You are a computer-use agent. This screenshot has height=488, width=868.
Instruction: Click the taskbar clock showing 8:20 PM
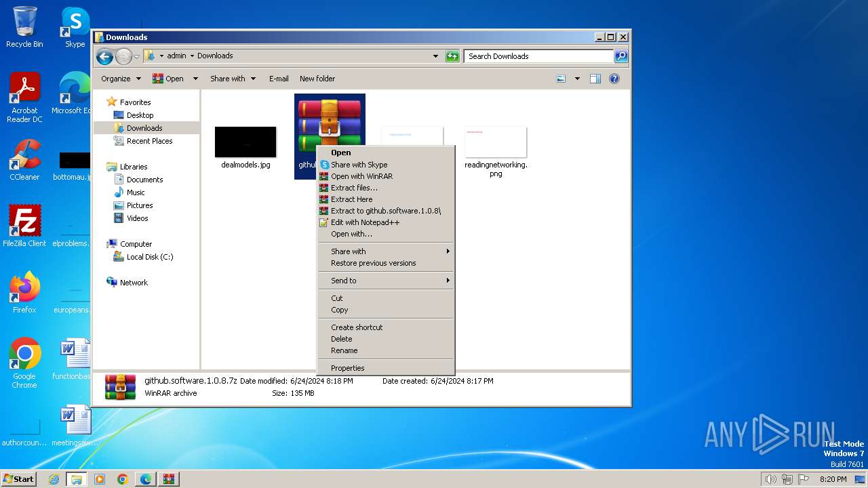pos(833,479)
